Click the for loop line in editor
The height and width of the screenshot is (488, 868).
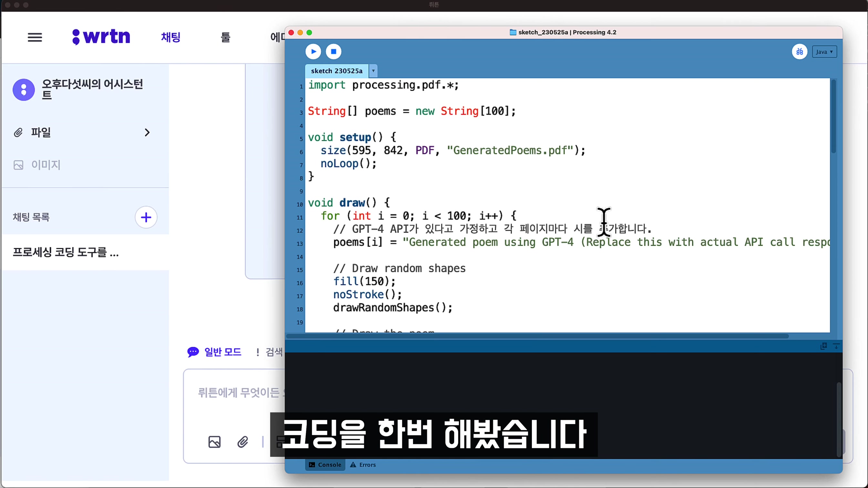418,216
